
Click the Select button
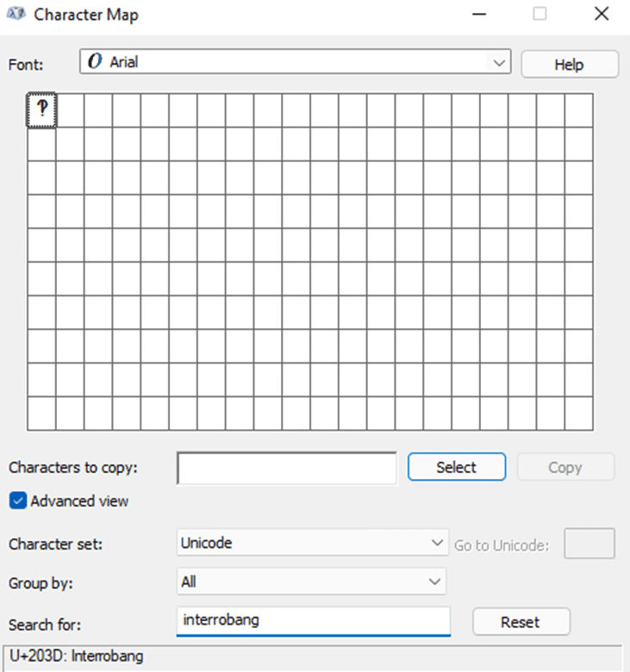(456, 467)
